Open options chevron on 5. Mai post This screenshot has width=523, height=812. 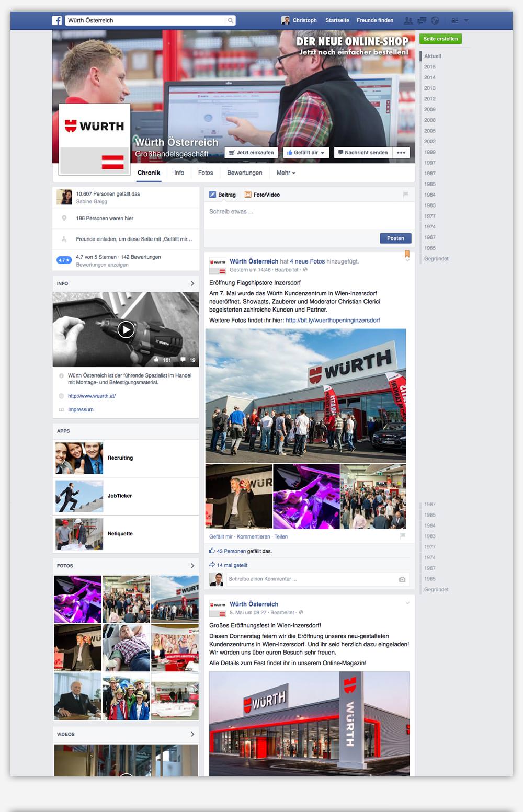[407, 603]
